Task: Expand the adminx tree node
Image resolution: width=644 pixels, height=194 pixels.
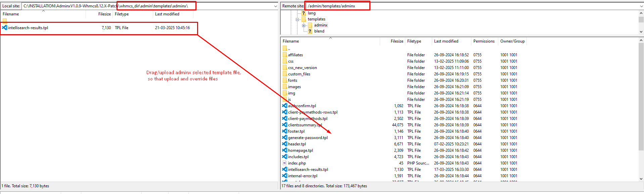Action: [304, 25]
